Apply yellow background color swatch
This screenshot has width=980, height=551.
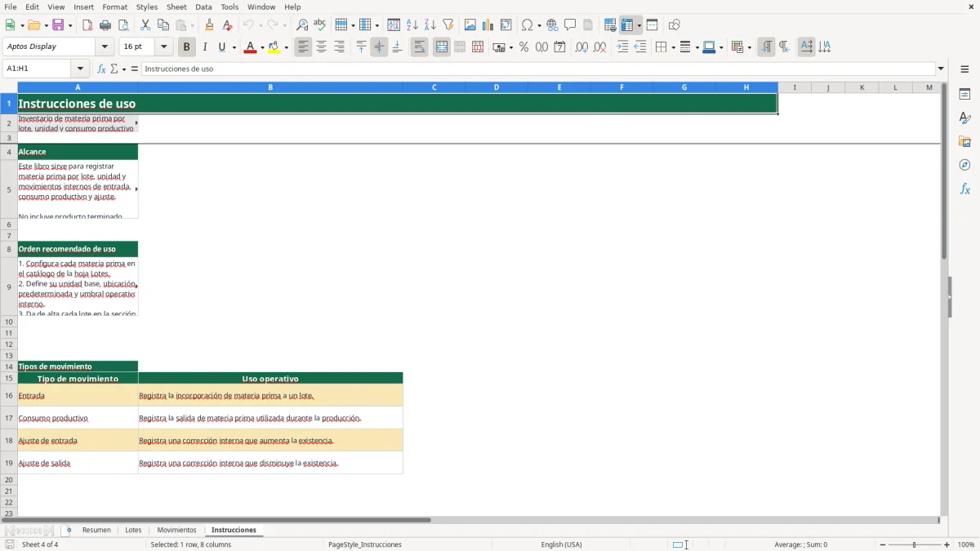click(x=274, y=47)
